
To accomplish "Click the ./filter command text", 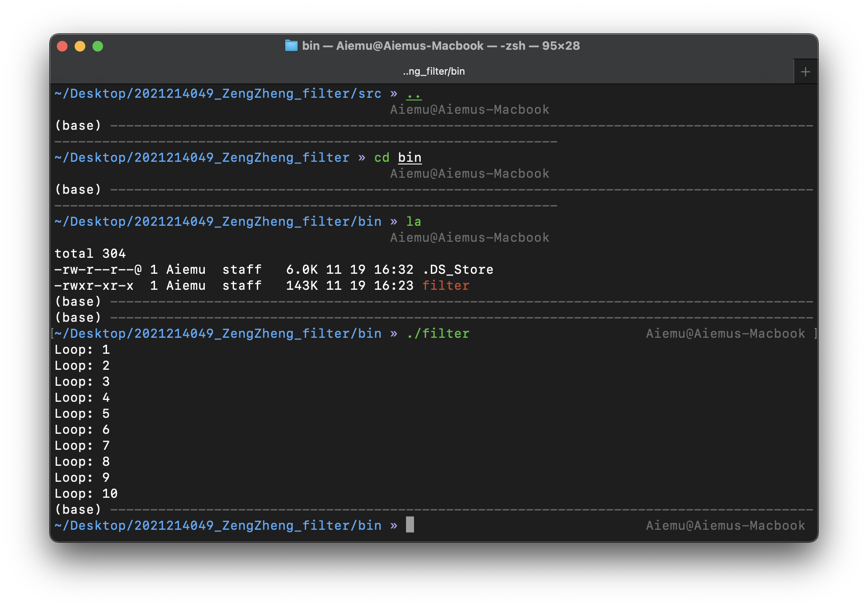I will coord(438,333).
